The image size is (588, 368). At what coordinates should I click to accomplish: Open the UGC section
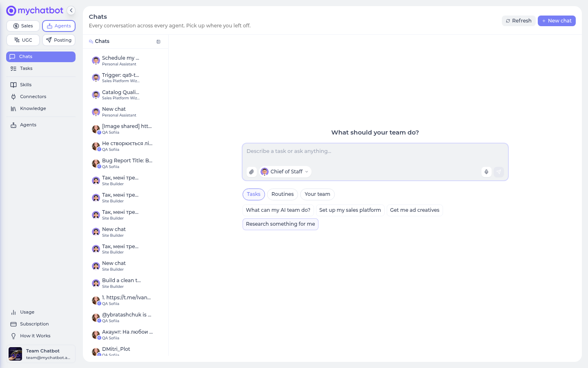pos(23,40)
